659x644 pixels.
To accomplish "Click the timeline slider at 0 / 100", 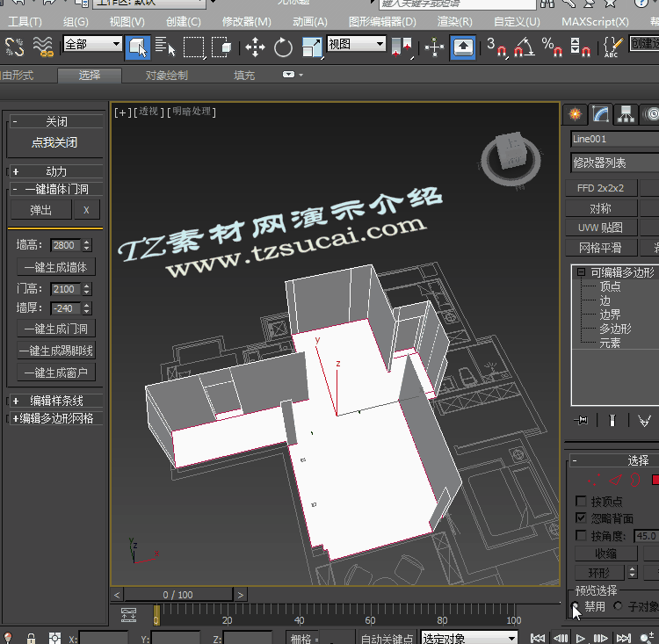I will 178,595.
